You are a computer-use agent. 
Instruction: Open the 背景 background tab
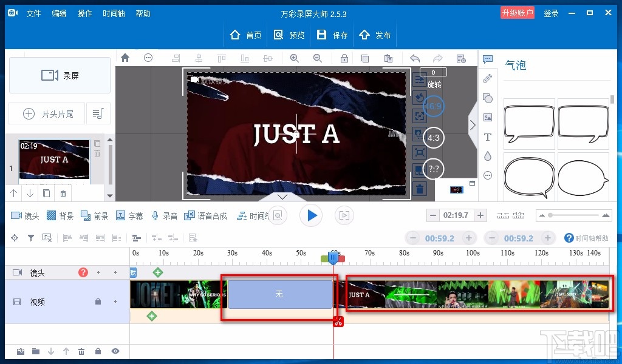(60, 216)
